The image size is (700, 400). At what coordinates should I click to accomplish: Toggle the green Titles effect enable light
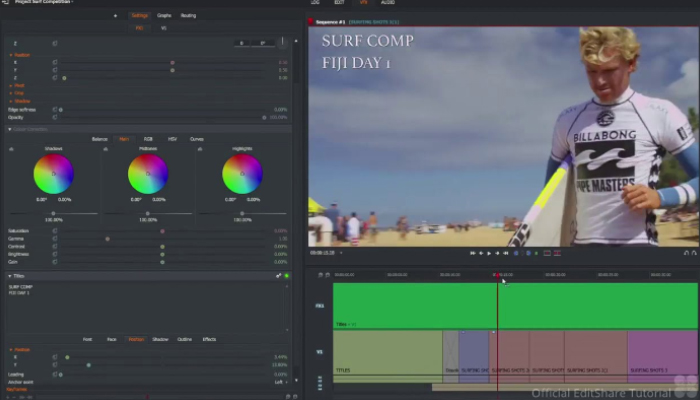(286, 275)
